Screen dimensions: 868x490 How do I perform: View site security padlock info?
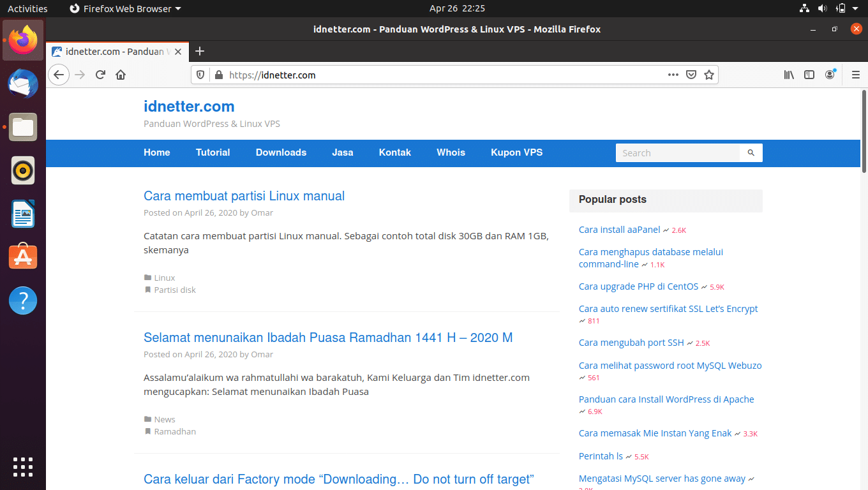(x=219, y=75)
